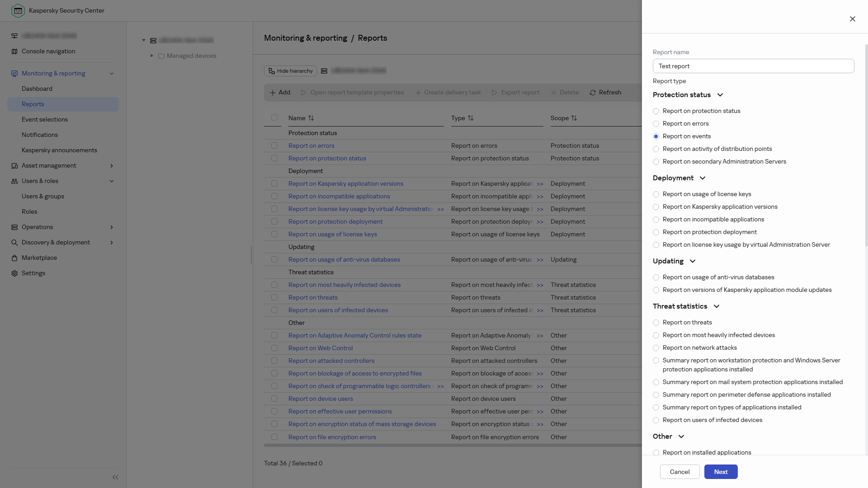The image size is (868, 488).
Task: Click the Type column sort icon
Action: coord(471,118)
